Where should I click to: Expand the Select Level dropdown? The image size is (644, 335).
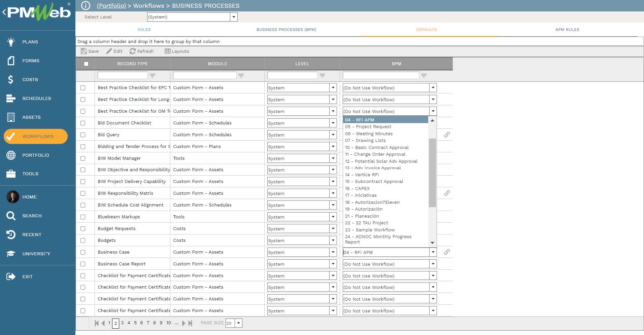point(234,17)
